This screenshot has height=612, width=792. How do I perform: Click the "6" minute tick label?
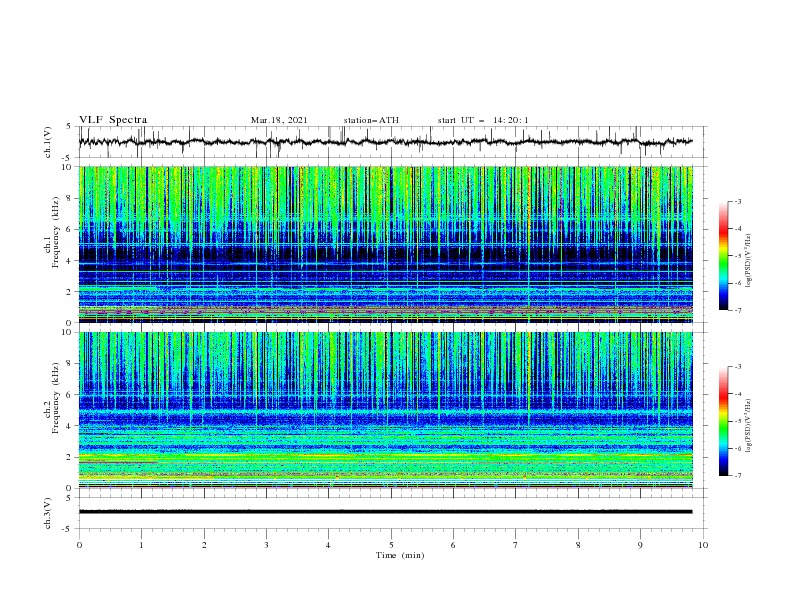[x=453, y=545]
